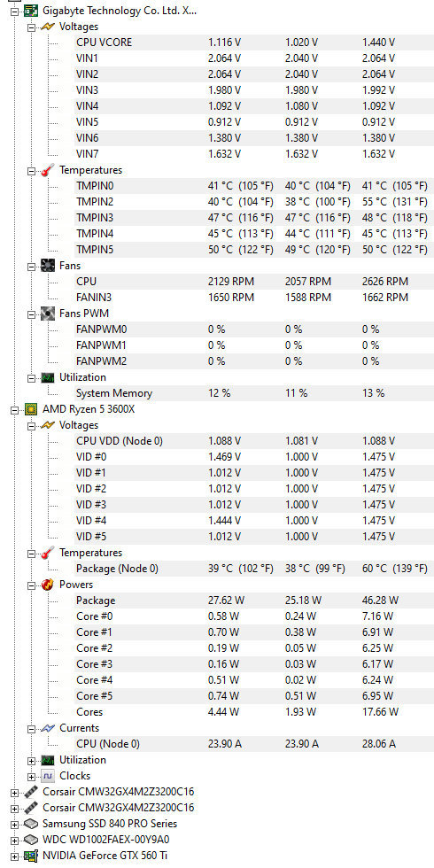This screenshot has width=434, height=868.
Task: Collapse the Powers section
Action: 32,585
